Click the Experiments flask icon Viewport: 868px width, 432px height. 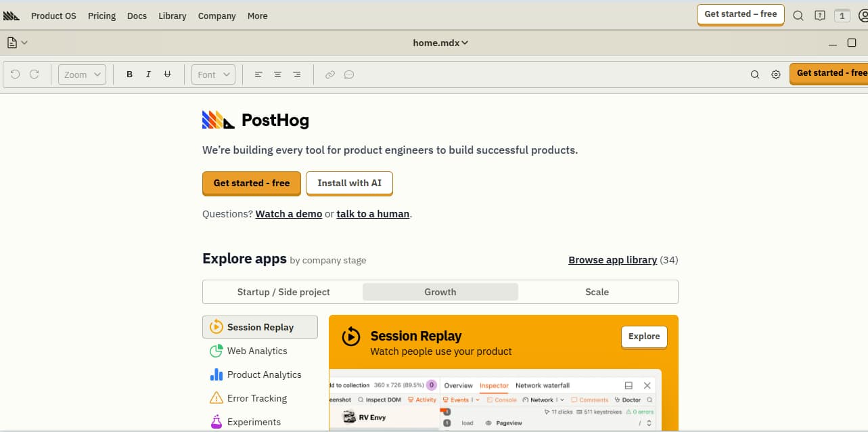(216, 422)
